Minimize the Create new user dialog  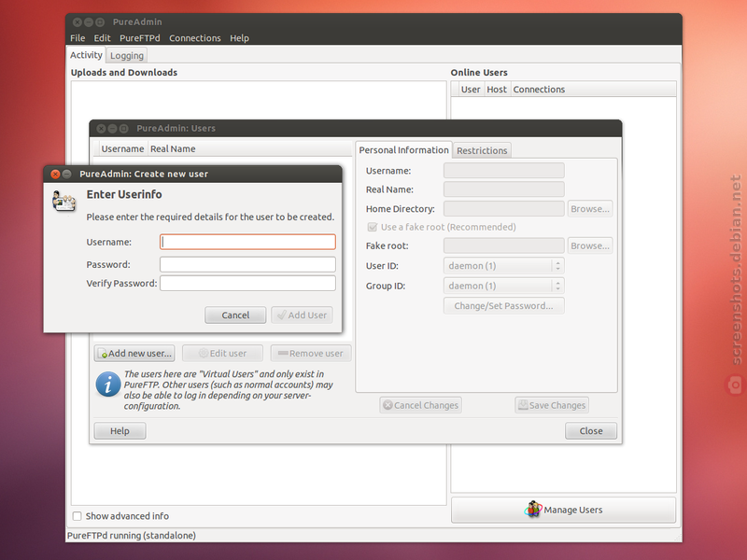(x=67, y=174)
